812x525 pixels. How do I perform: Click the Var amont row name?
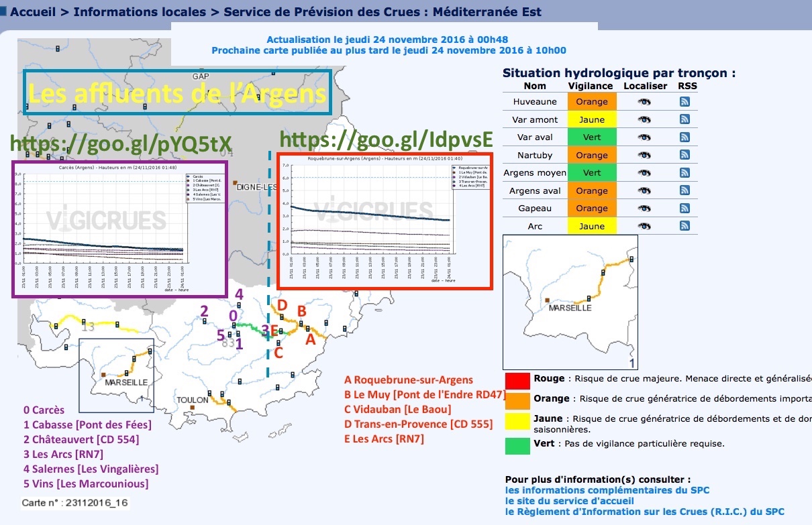click(535, 119)
